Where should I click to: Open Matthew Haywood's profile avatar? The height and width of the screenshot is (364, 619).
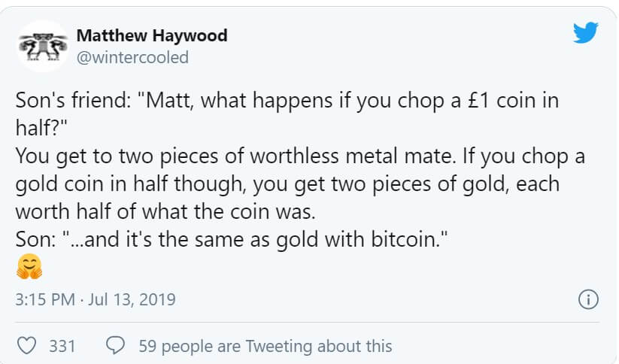click(41, 46)
